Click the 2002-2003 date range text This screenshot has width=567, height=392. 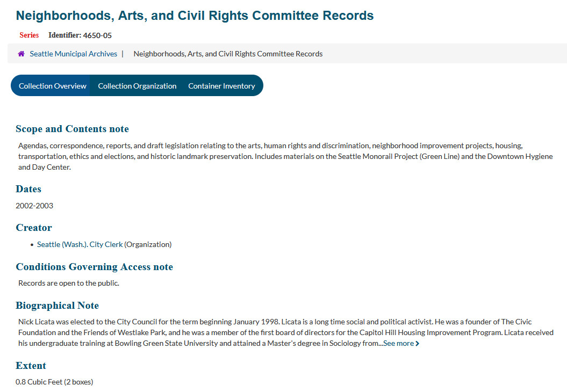(34, 206)
